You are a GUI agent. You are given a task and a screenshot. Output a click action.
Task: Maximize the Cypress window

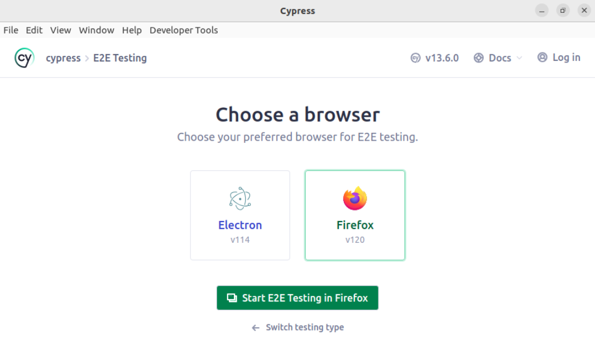click(563, 11)
